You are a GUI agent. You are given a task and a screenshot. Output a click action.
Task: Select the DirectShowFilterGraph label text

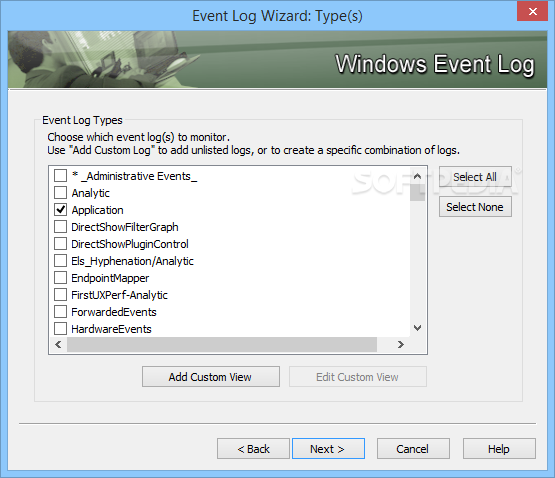point(125,227)
